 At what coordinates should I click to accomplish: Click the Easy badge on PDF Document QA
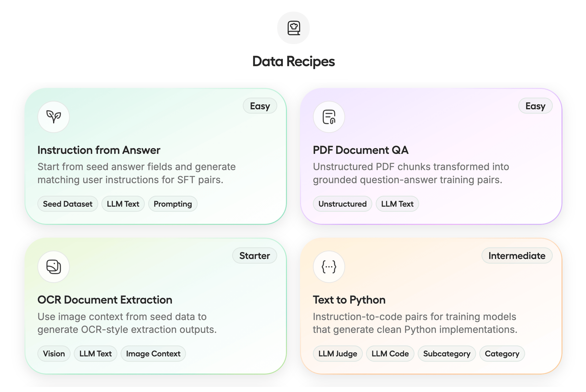click(x=535, y=106)
